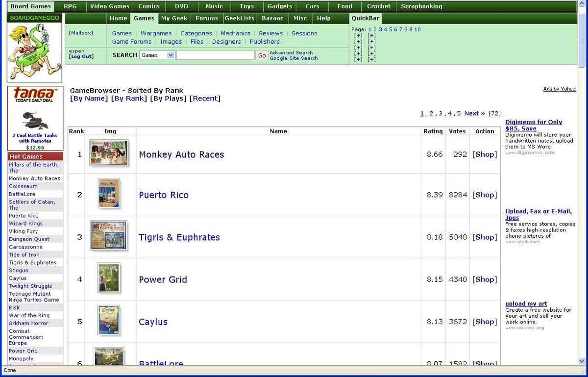Open the Power Grid game title in table

point(163,279)
